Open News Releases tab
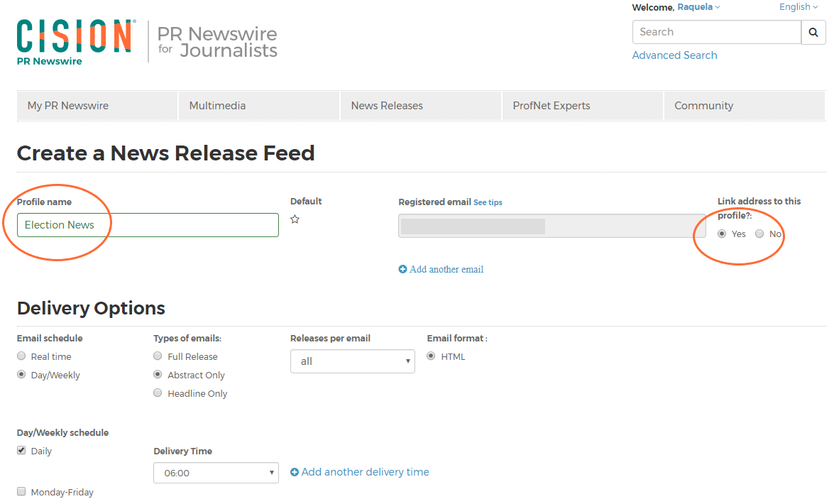The image size is (834, 504). pyautogui.click(x=421, y=106)
